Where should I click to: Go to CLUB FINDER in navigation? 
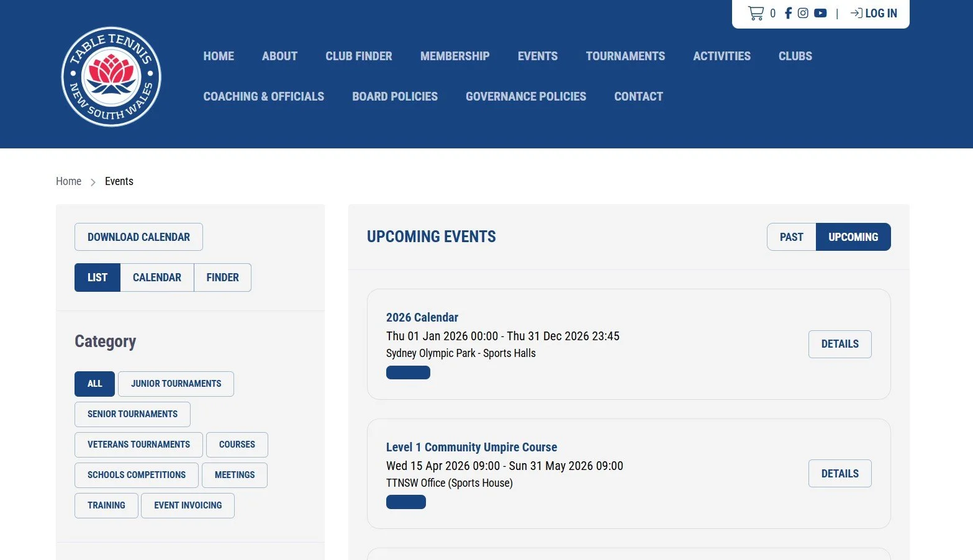[x=359, y=56]
